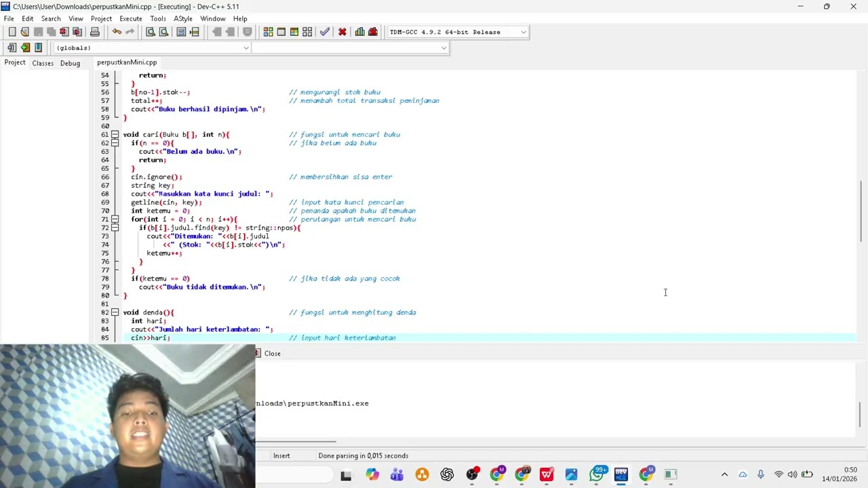Open the Search menu
868x488 pixels.
(51, 18)
